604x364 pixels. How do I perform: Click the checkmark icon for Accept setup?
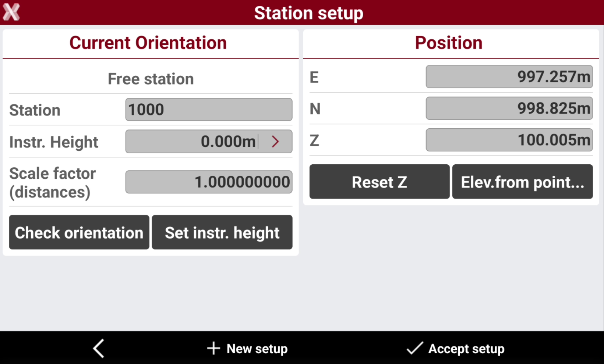415,348
